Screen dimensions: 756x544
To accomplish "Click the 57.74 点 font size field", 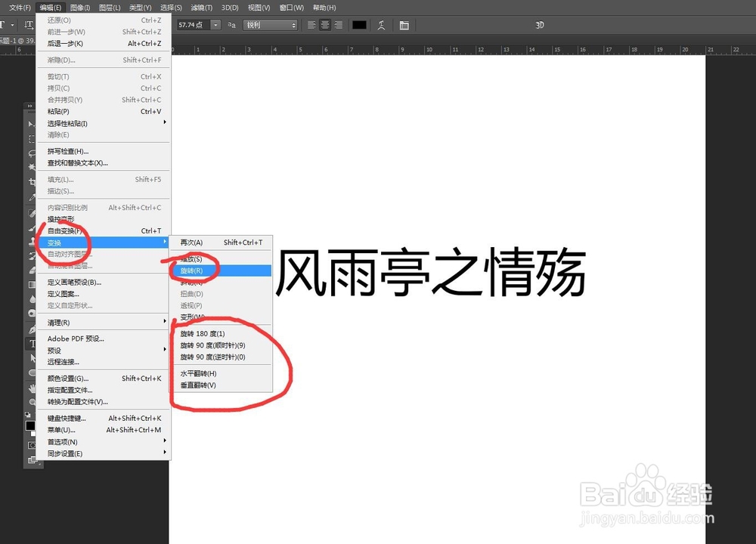I will pyautogui.click(x=194, y=25).
